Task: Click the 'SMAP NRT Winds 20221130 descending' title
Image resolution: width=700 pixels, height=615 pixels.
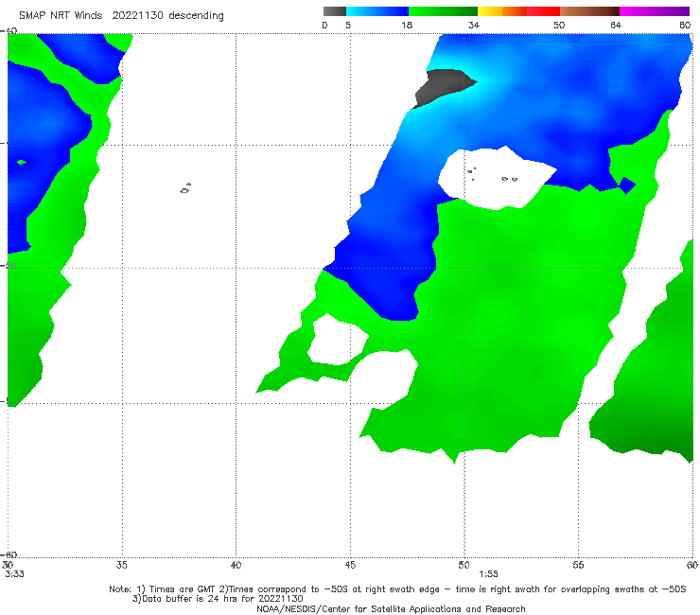Action: coord(121,15)
